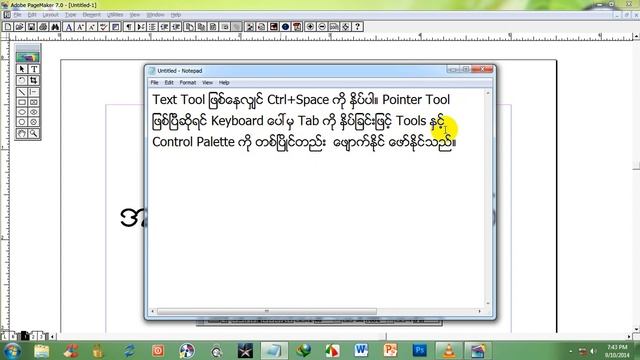Click the Increase font size toolbar icon
The width and height of the screenshot is (640, 360).
80,27
